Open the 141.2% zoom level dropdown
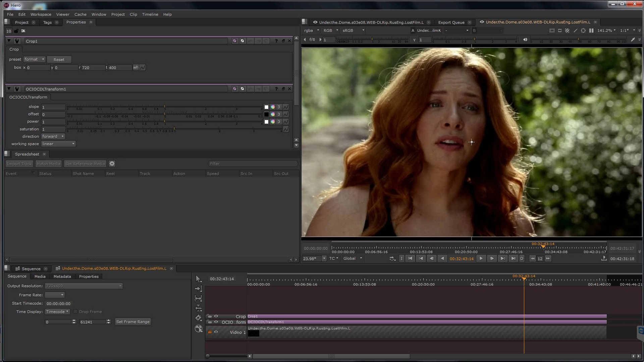The width and height of the screenshot is (644, 362). tap(606, 31)
